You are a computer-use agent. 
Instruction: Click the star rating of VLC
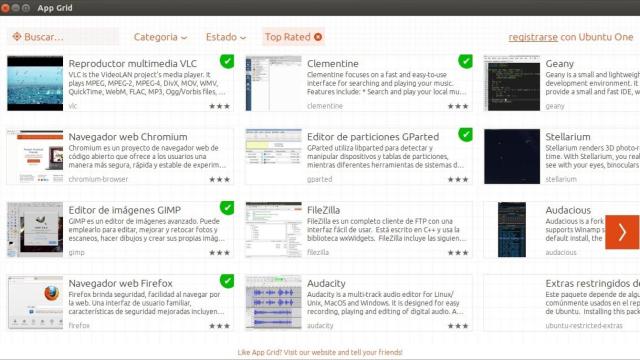coord(220,106)
